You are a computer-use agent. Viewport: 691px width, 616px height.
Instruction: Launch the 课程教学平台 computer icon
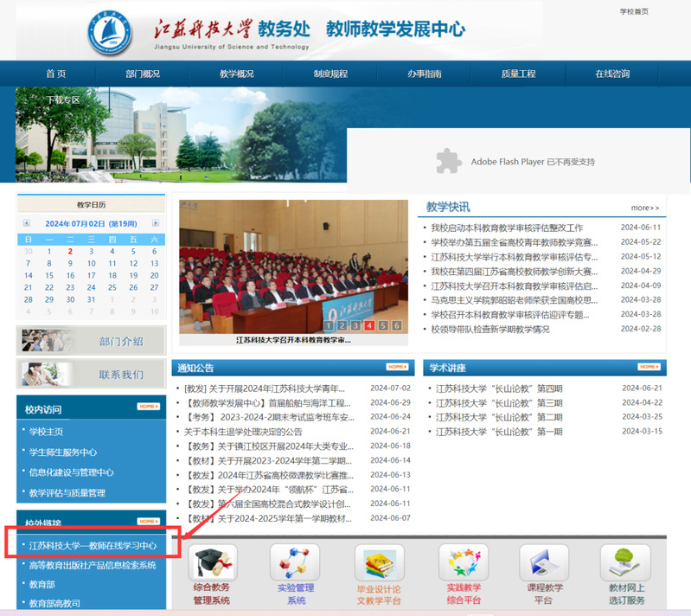(x=545, y=562)
